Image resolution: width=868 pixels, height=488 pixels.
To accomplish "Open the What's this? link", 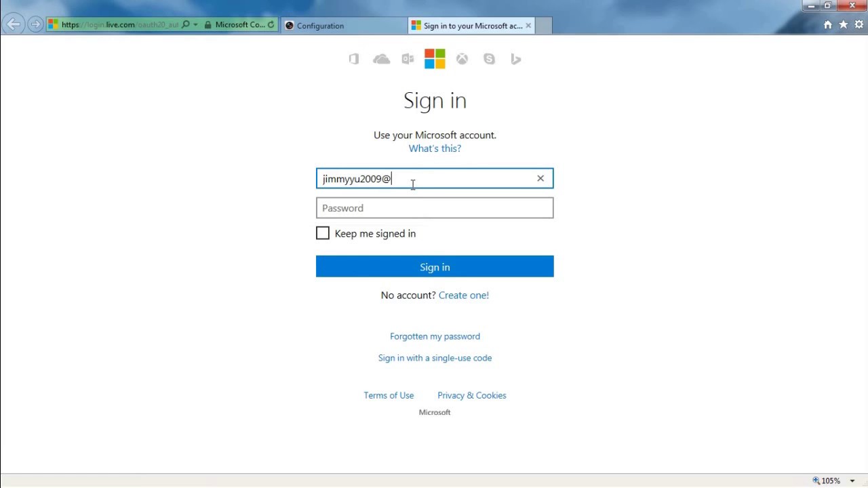I will pos(435,148).
